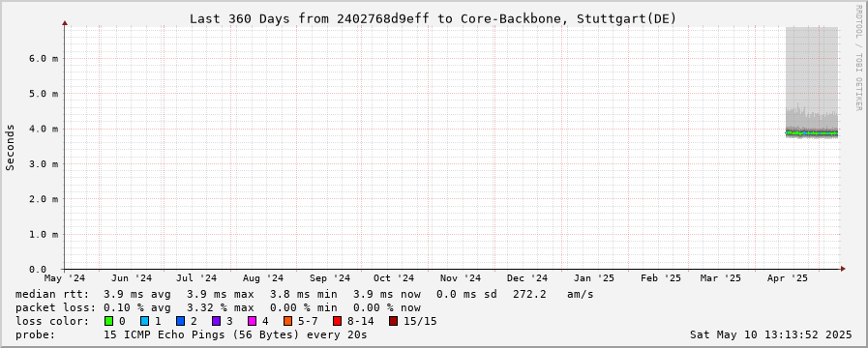Click the purple loss color 3 swatch
The width and height of the screenshot is (868, 348).
click(x=217, y=321)
